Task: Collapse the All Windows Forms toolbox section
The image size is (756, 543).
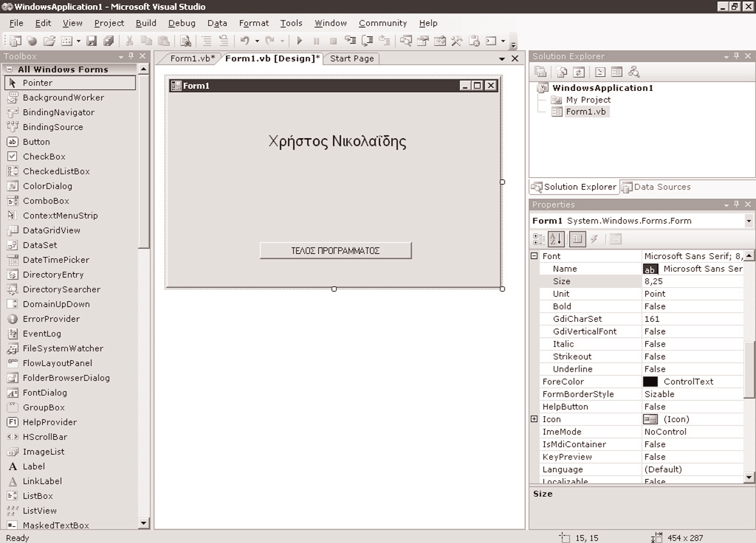Action: [9, 69]
